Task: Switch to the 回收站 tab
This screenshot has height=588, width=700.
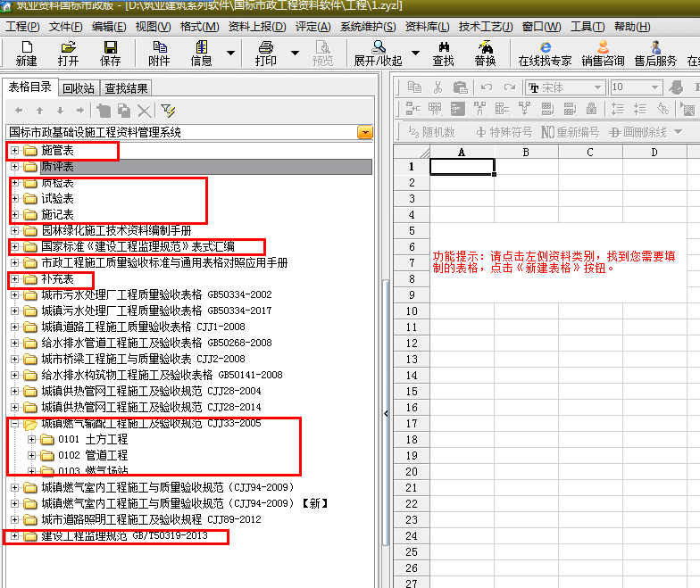Action: 79,88
